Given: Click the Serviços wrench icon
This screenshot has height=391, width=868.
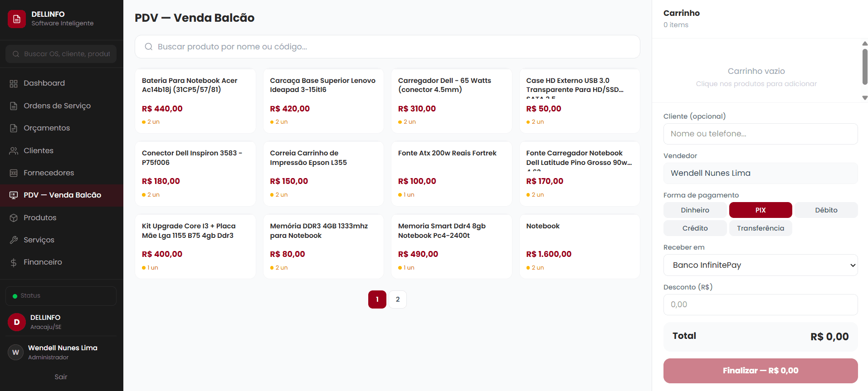Looking at the screenshot, I should pyautogui.click(x=14, y=240).
